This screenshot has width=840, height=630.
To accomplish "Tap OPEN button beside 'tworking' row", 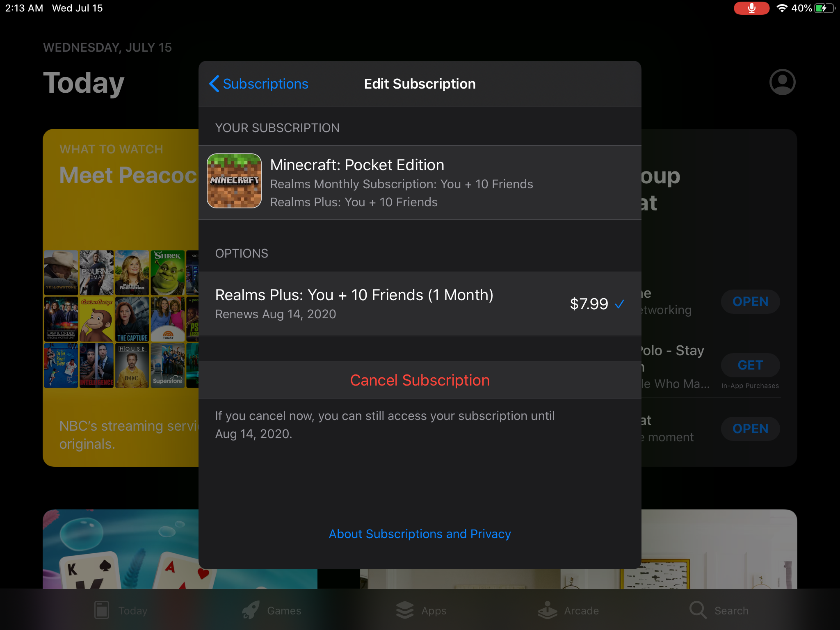I will 750,301.
